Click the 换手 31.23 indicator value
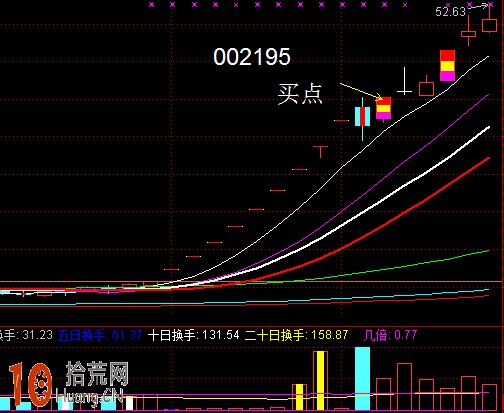The image size is (504, 413). coord(26,335)
